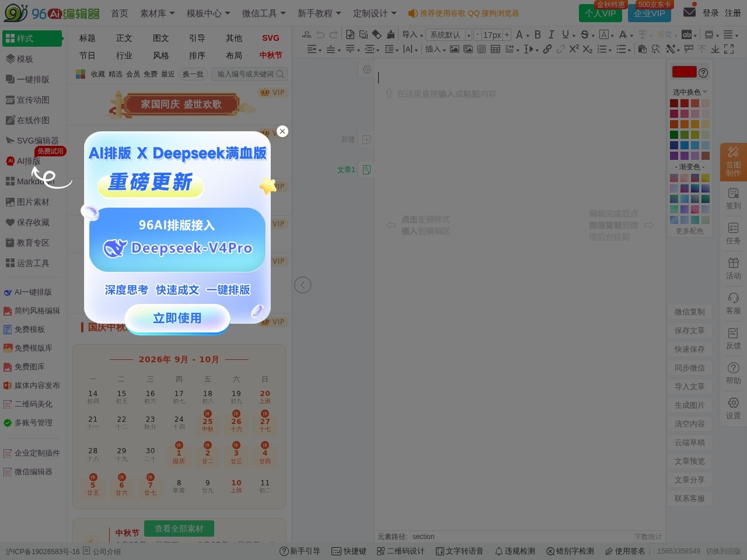Expand 新手教程 menu in top navigation
This screenshot has height=560, width=747.
[319, 13]
